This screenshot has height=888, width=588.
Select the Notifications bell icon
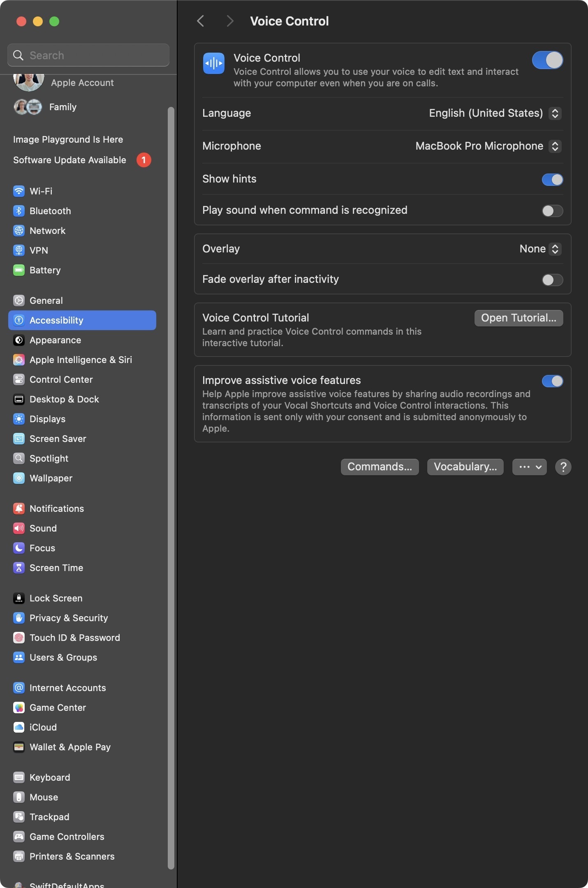(x=19, y=509)
